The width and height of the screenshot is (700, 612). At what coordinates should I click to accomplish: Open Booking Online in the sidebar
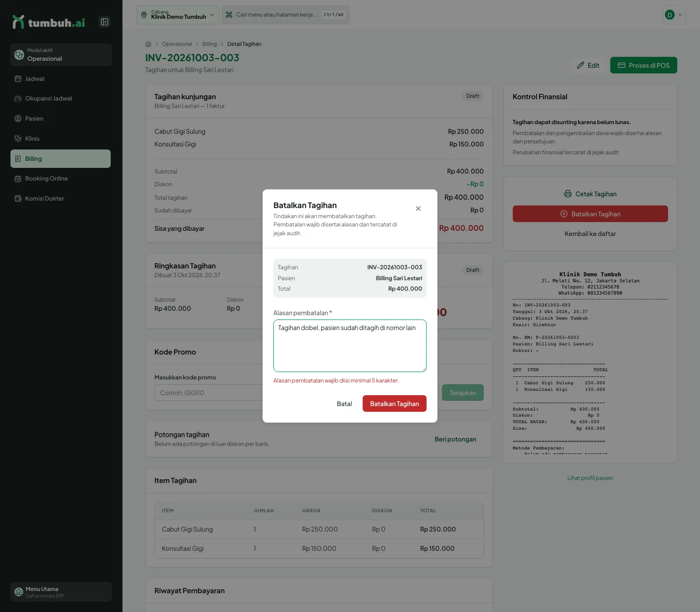[60, 178]
